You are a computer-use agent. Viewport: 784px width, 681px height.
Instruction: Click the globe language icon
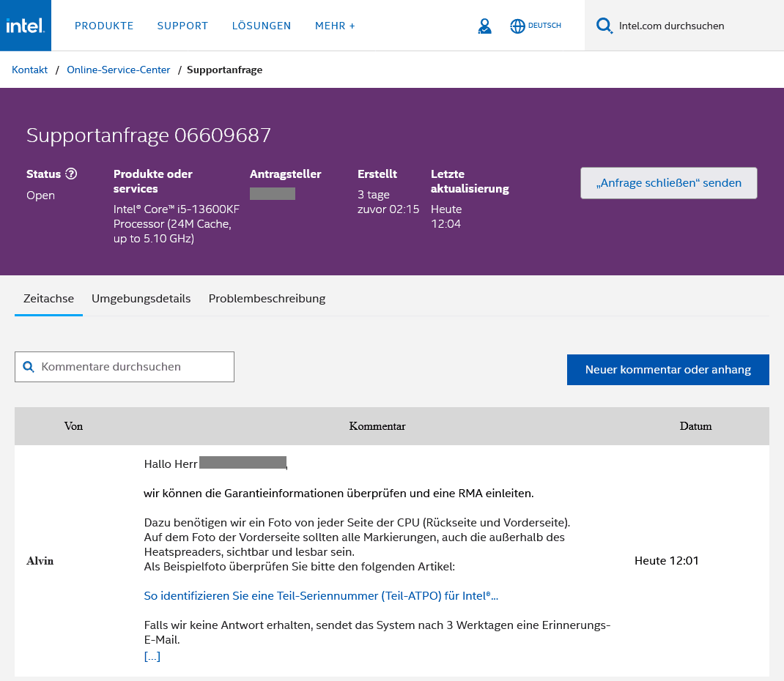pos(517,26)
